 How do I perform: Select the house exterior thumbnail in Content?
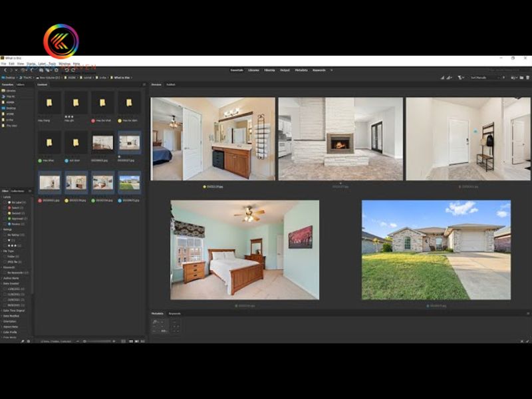[x=129, y=182]
